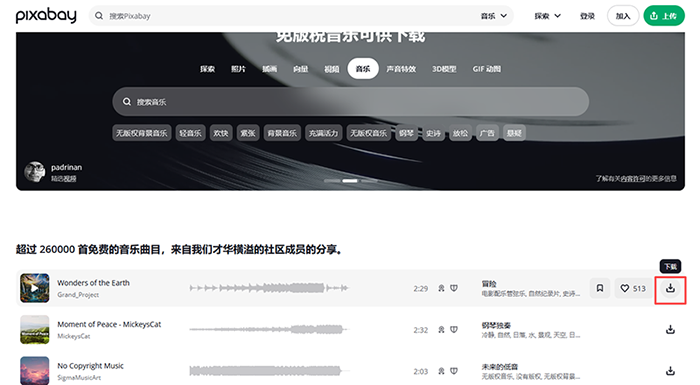
Task: Select the active 音乐 tab pill
Action: [x=363, y=69]
